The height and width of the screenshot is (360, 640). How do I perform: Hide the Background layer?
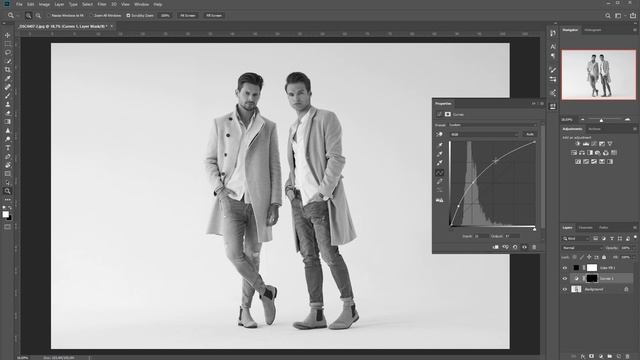pos(565,289)
